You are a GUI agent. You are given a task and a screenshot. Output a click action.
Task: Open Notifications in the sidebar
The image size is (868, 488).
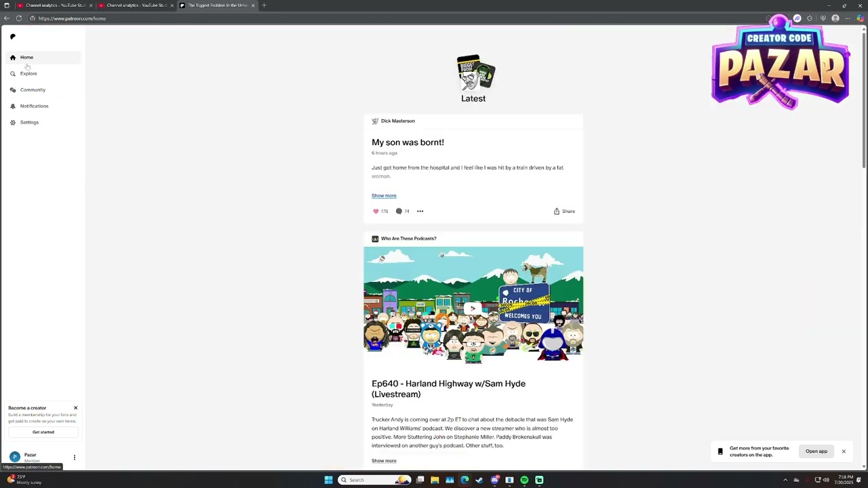coord(43,106)
